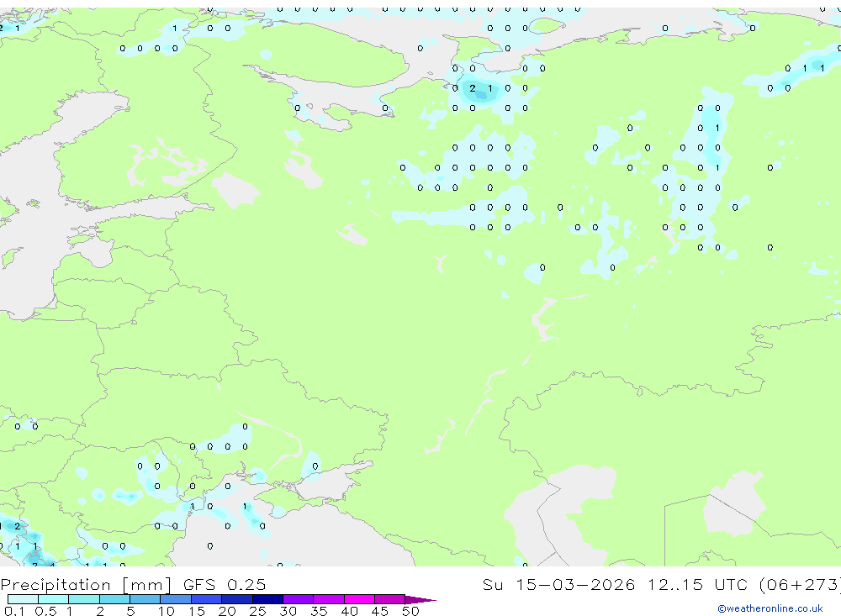Select the 20–25 mm dark blue legend segment

[237, 599]
